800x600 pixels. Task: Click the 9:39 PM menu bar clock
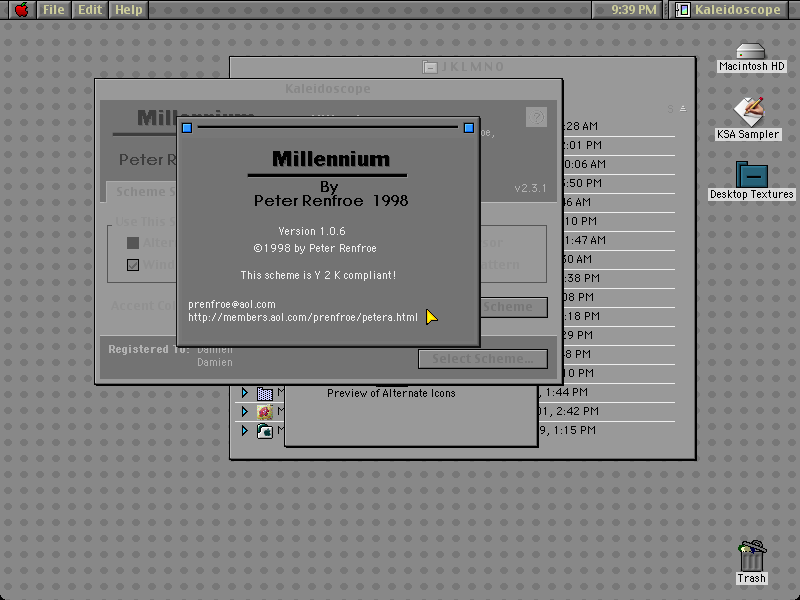(634, 10)
